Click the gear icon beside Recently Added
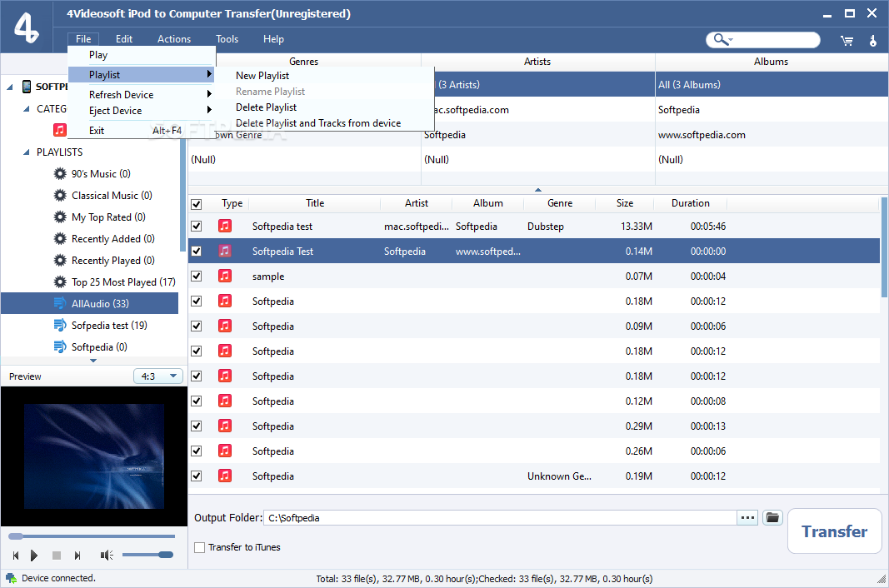 pyautogui.click(x=60, y=239)
